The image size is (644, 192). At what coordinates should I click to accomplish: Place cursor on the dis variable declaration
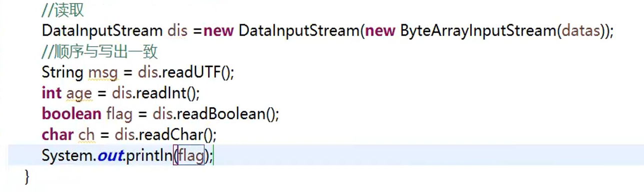[177, 31]
